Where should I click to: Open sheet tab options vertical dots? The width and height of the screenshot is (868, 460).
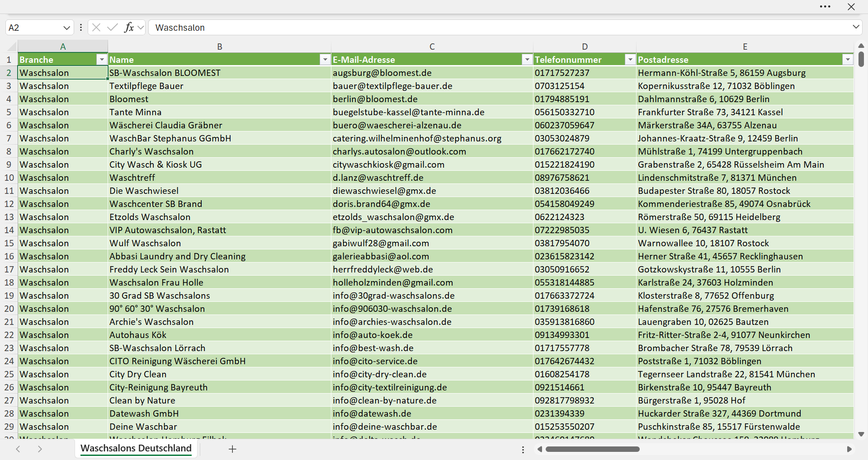click(523, 450)
